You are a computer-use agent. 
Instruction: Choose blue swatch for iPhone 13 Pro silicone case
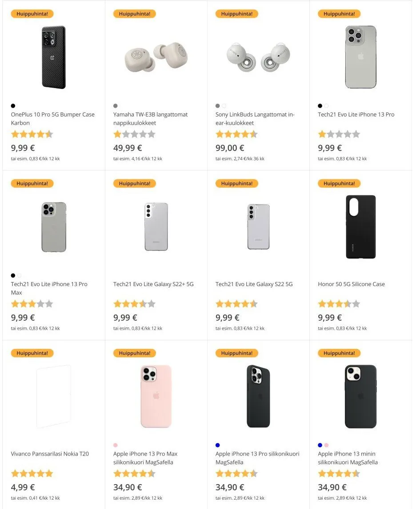pyautogui.click(x=218, y=445)
